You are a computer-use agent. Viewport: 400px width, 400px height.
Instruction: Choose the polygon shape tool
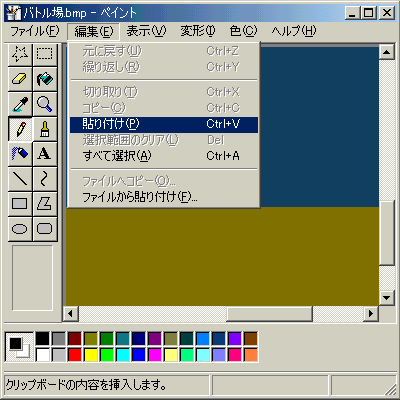[x=45, y=204]
